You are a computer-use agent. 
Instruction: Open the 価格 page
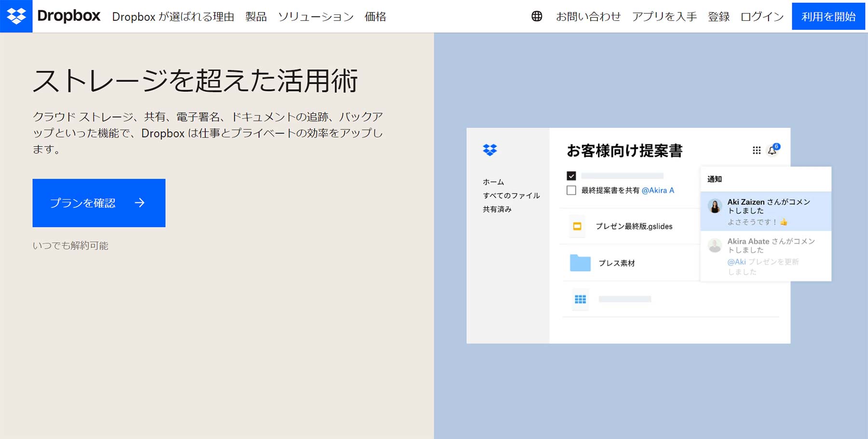pos(375,16)
